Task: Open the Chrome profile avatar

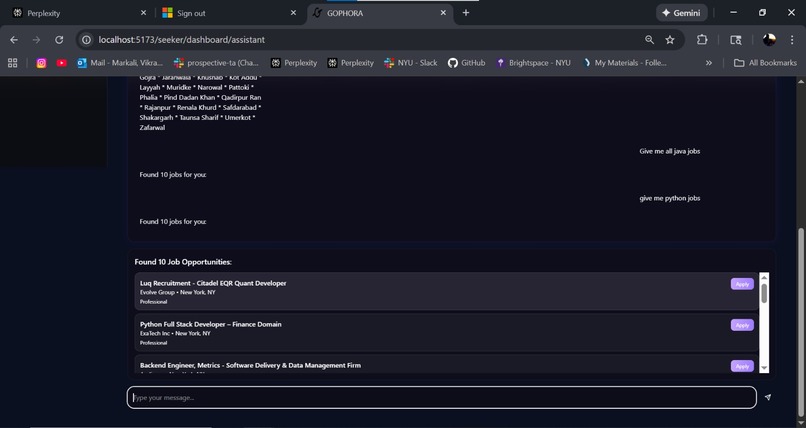Action: point(769,40)
